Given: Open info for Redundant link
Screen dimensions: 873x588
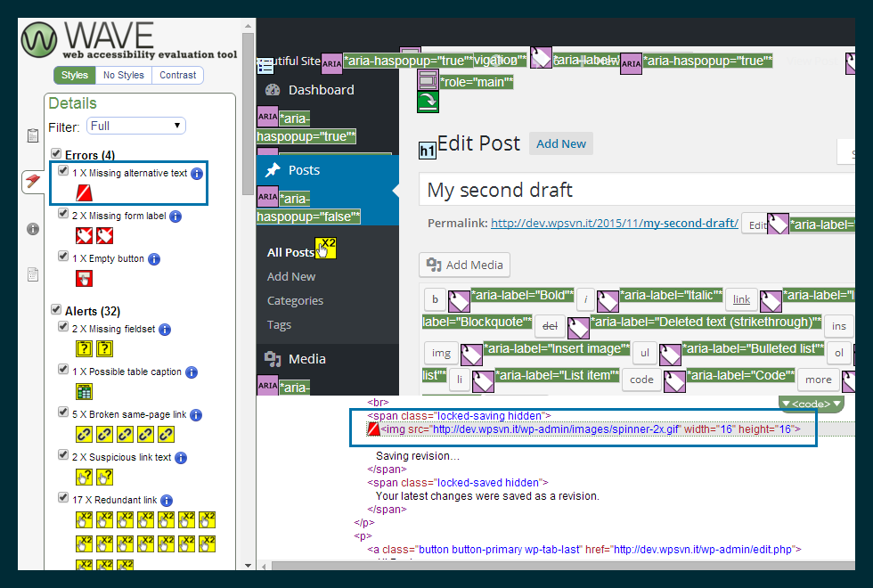Looking at the screenshot, I should point(167,501).
